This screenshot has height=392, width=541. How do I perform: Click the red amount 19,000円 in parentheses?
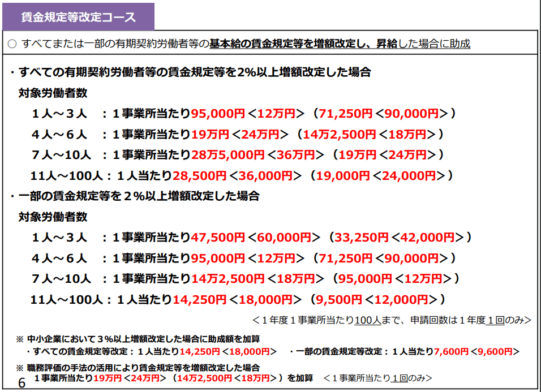(343, 176)
